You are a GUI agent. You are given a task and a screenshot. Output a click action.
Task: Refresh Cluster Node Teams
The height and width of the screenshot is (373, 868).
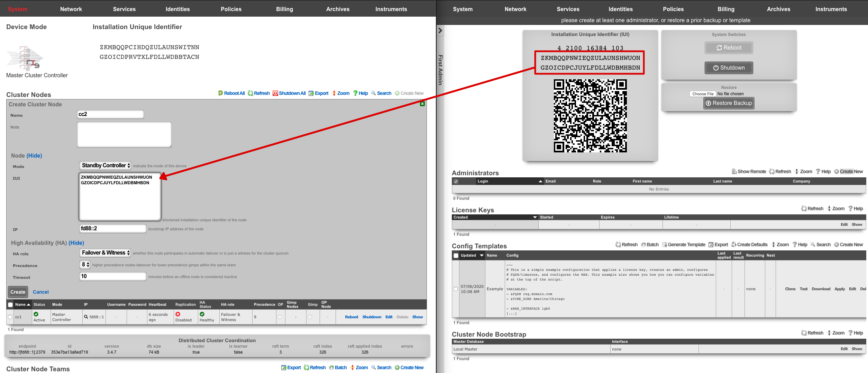(314, 367)
